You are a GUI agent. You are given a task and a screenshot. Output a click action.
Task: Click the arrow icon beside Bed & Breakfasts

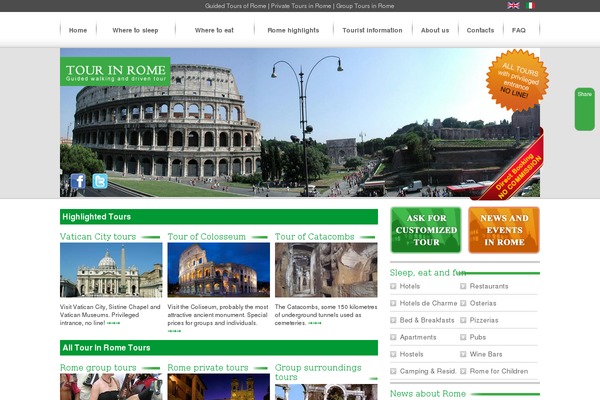pos(393,320)
